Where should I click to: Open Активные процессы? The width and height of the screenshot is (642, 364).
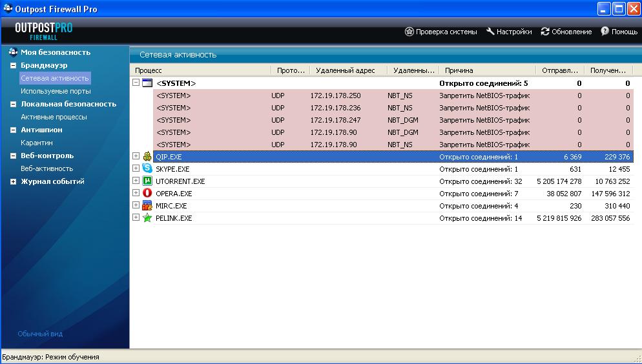click(x=54, y=117)
